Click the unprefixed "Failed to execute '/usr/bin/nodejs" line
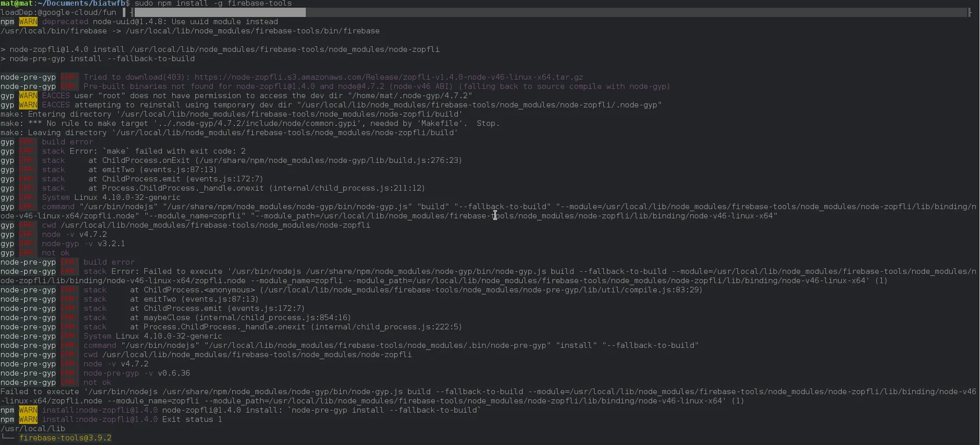 click(488, 396)
